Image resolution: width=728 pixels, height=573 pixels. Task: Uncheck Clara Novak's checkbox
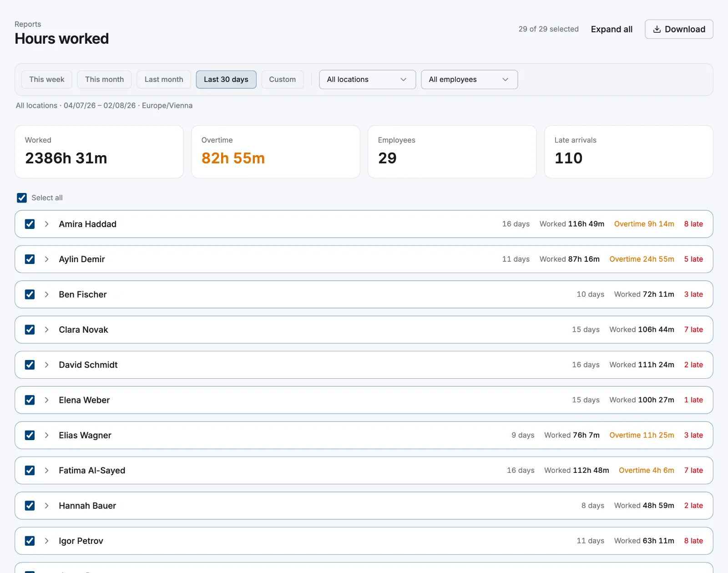pos(30,330)
